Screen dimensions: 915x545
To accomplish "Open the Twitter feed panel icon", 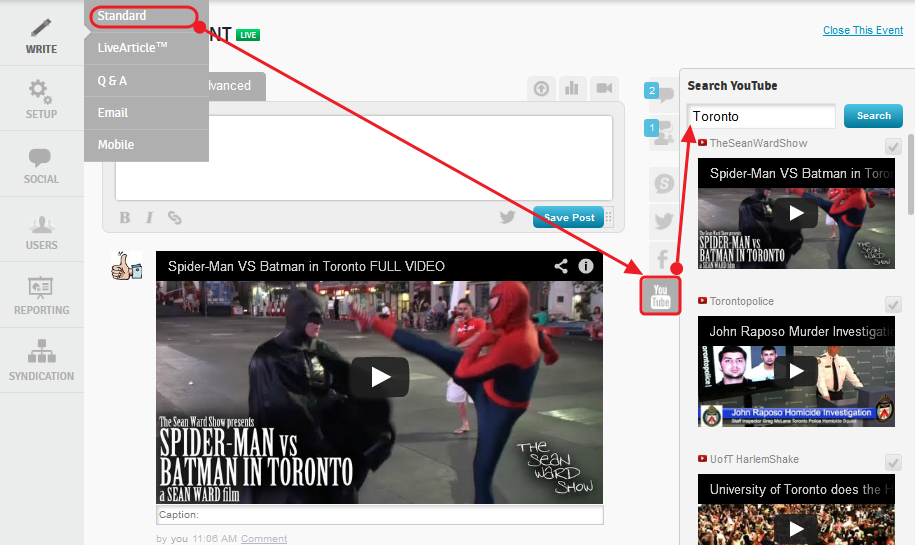I will point(663,221).
